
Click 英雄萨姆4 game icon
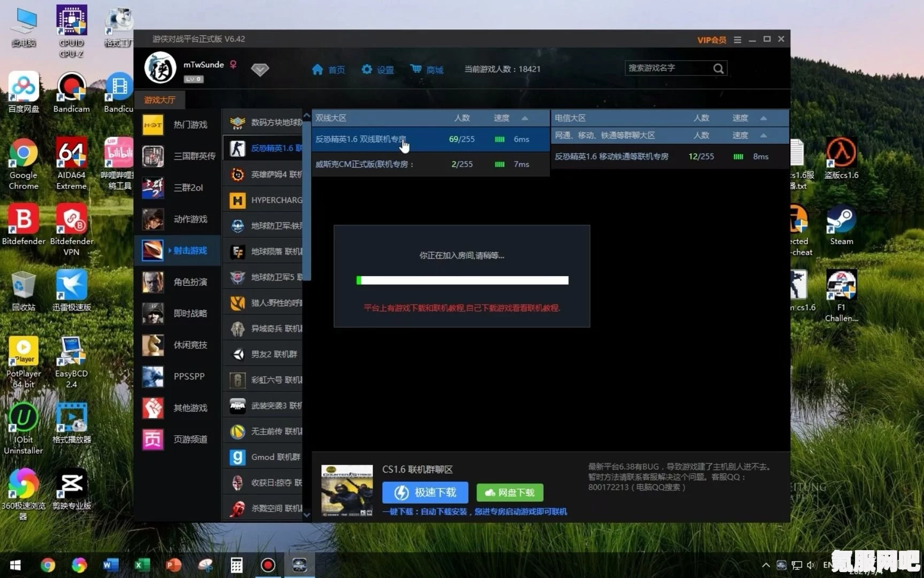(237, 174)
